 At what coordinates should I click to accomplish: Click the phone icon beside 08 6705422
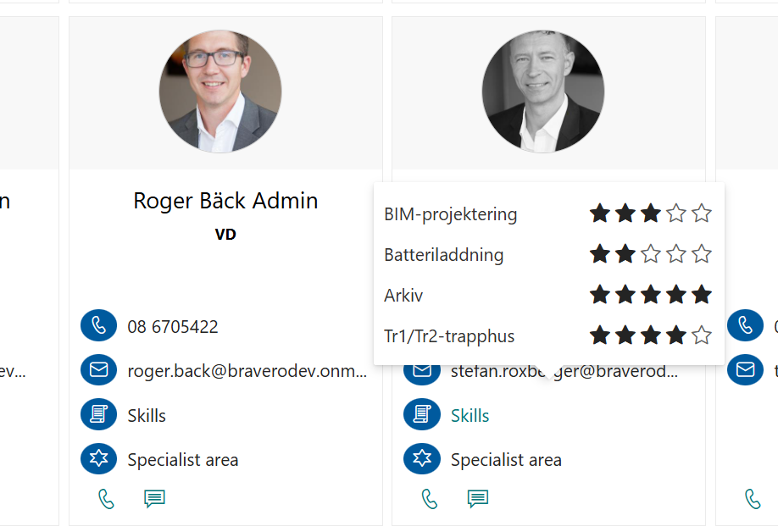99,326
